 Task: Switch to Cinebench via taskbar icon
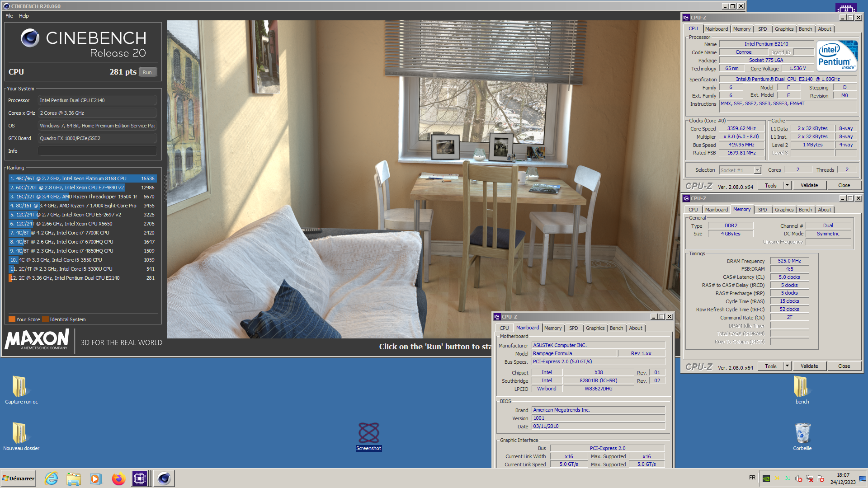164,479
